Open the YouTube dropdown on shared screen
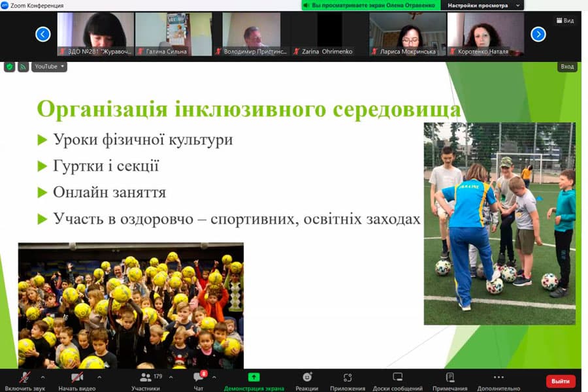Image resolution: width=588 pixels, height=392 pixels. click(48, 66)
